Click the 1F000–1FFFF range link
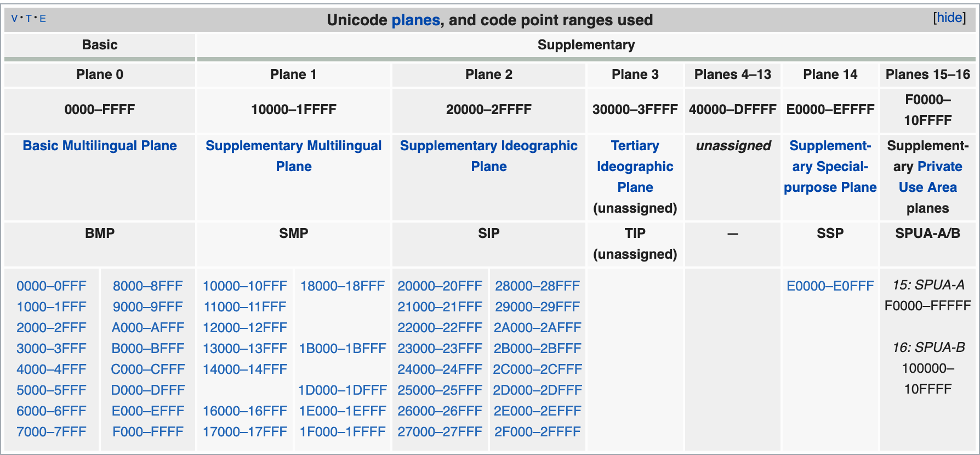The height and width of the screenshot is (455, 980). point(343,432)
